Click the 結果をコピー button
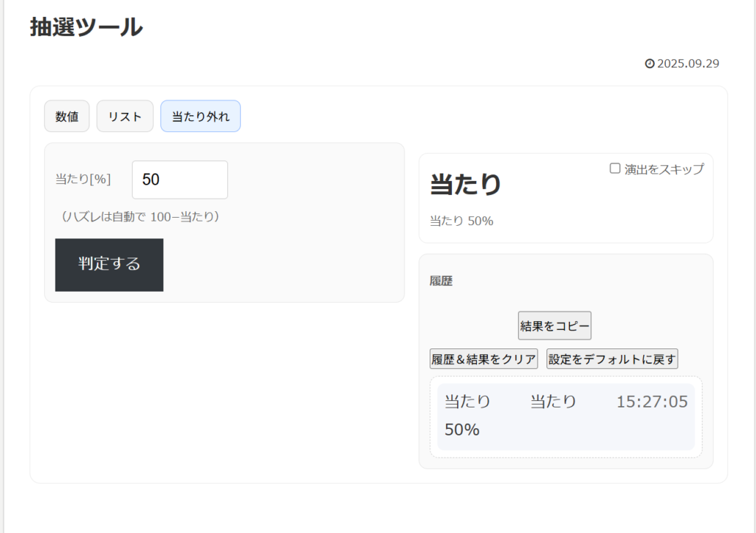This screenshot has height=533, width=756. click(x=554, y=326)
